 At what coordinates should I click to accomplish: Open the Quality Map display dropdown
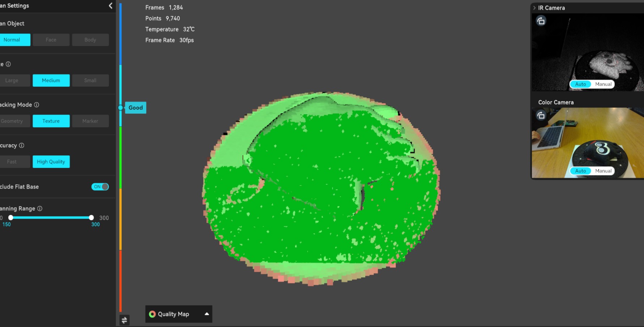(x=179, y=314)
